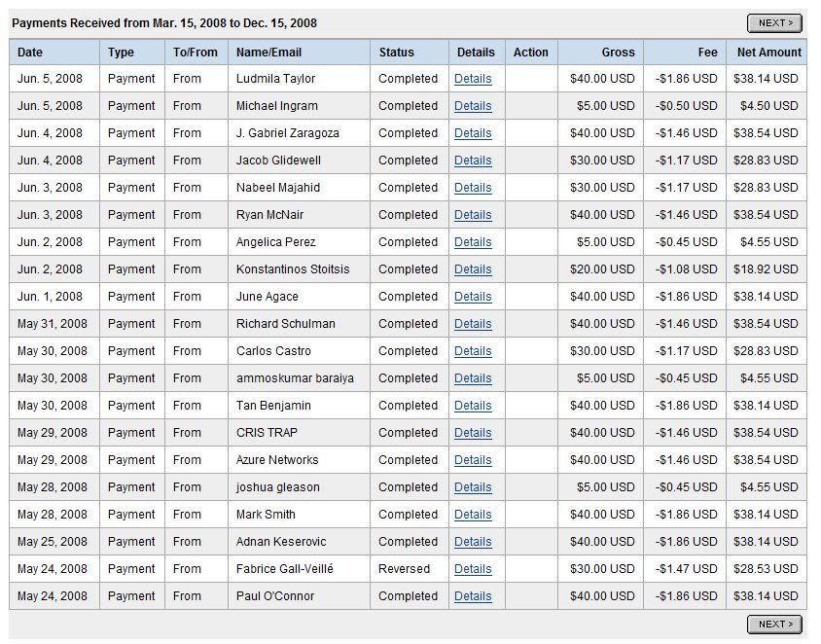Open Details for Paul O'Connor payment
The height and width of the screenshot is (644, 821).
(x=473, y=596)
